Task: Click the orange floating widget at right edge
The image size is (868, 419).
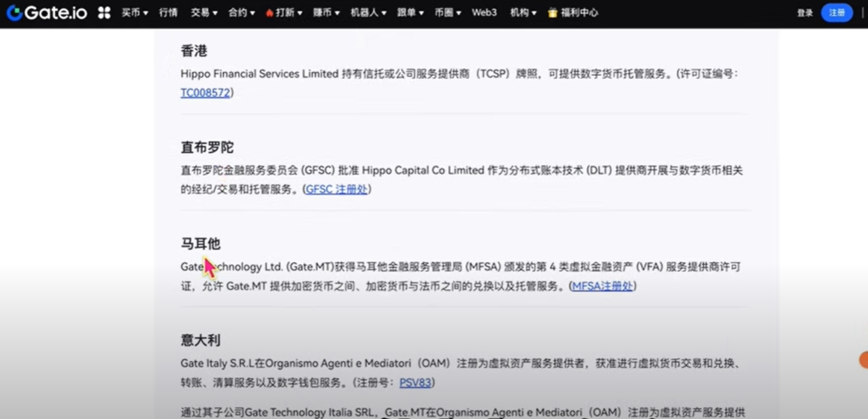Action: click(x=863, y=360)
